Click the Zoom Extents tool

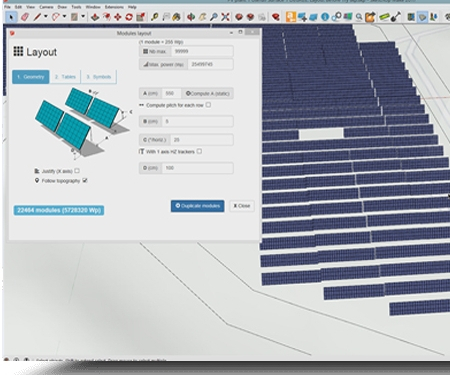click(x=225, y=17)
